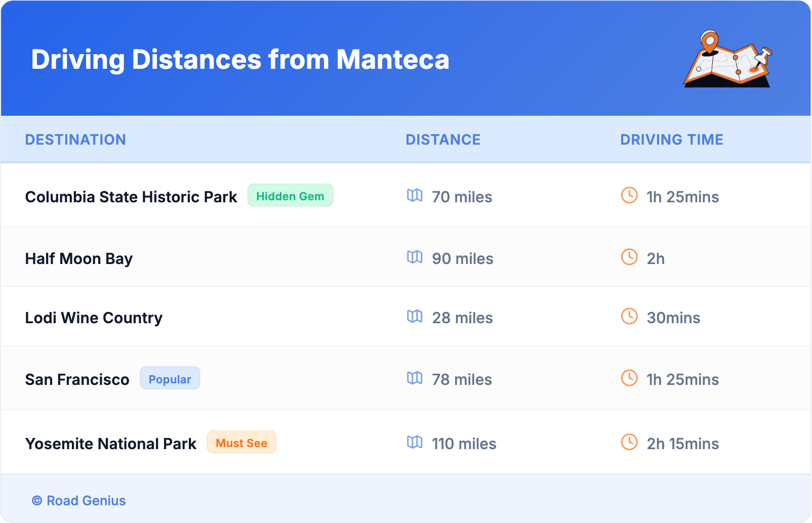Select the Driving Time column header
Viewport: 812px width, 523px height.
click(671, 140)
